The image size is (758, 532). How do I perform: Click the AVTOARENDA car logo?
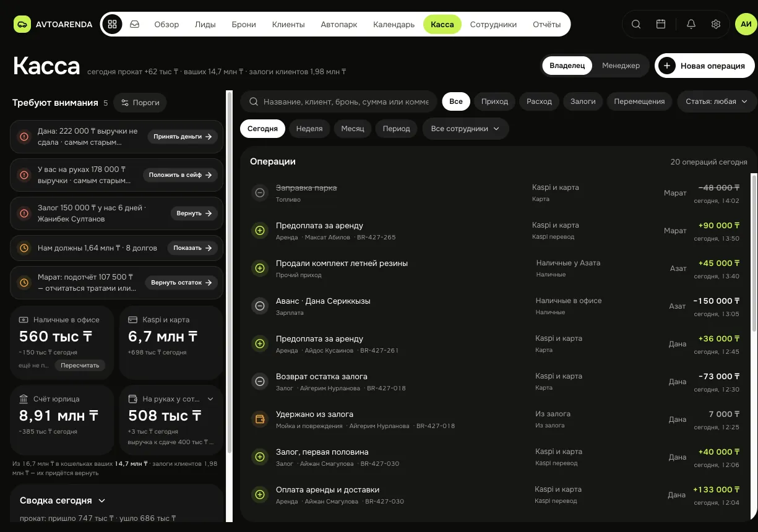click(x=22, y=25)
